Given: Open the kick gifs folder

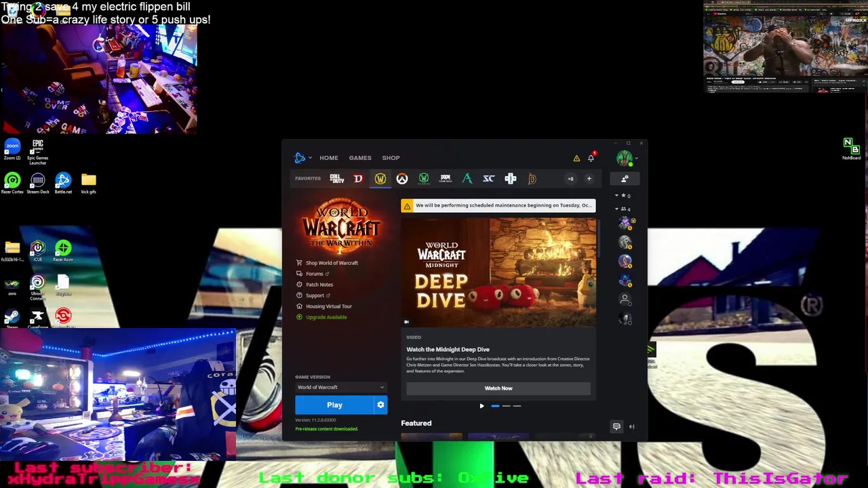Looking at the screenshot, I should coord(88,183).
